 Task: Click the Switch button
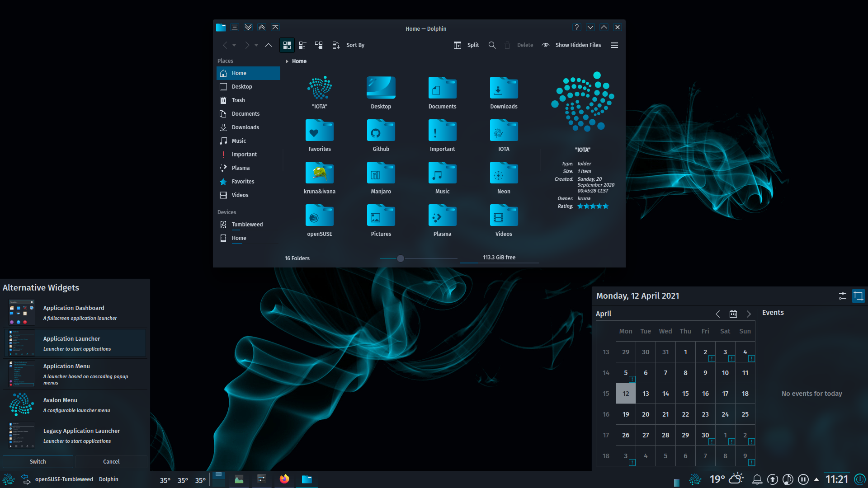(x=38, y=462)
